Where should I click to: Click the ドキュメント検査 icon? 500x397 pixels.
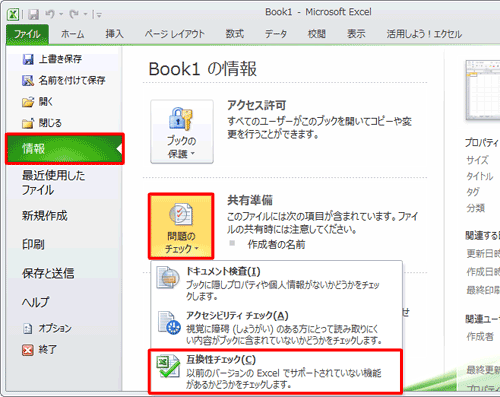(x=168, y=277)
